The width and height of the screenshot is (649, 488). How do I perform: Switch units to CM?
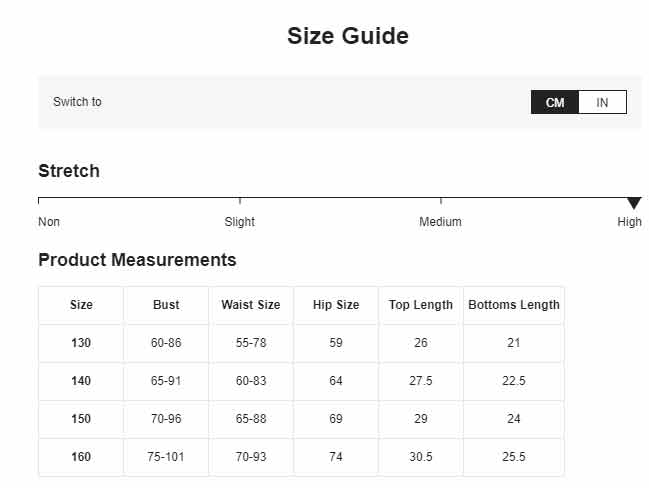pos(555,102)
